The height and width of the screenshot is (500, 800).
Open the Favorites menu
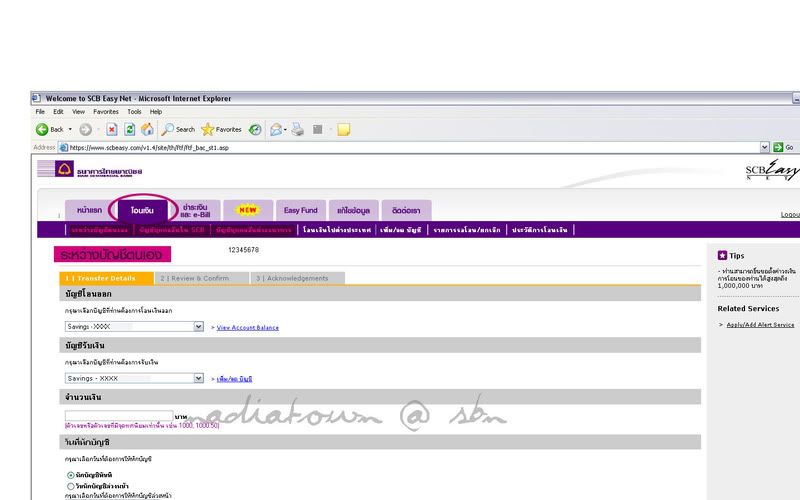106,112
